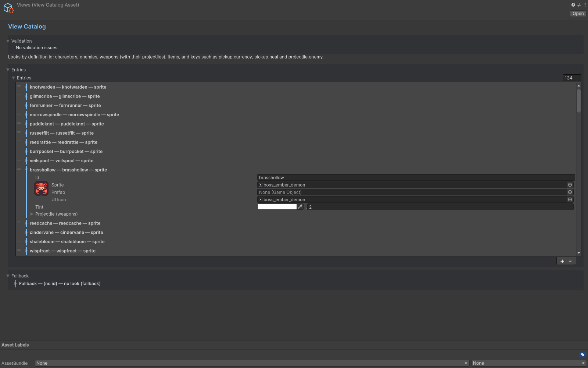Open object picker for the Prefab field
The height and width of the screenshot is (368, 588).
[570, 192]
